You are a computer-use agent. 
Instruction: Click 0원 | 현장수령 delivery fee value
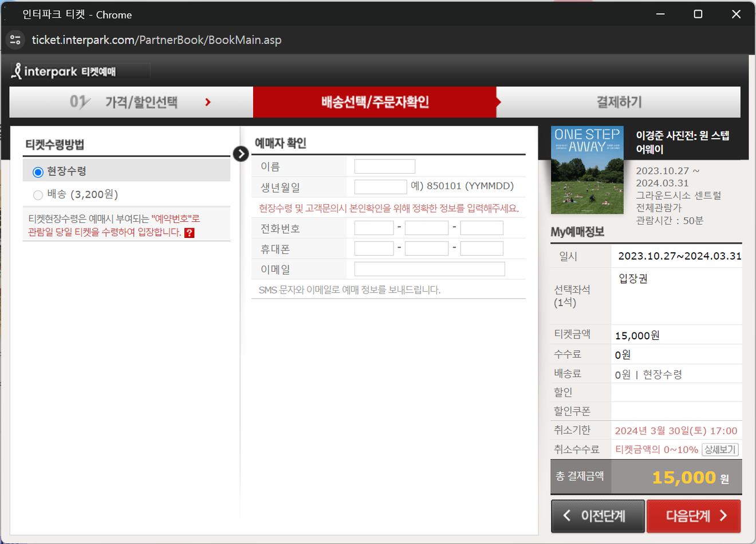(x=648, y=374)
